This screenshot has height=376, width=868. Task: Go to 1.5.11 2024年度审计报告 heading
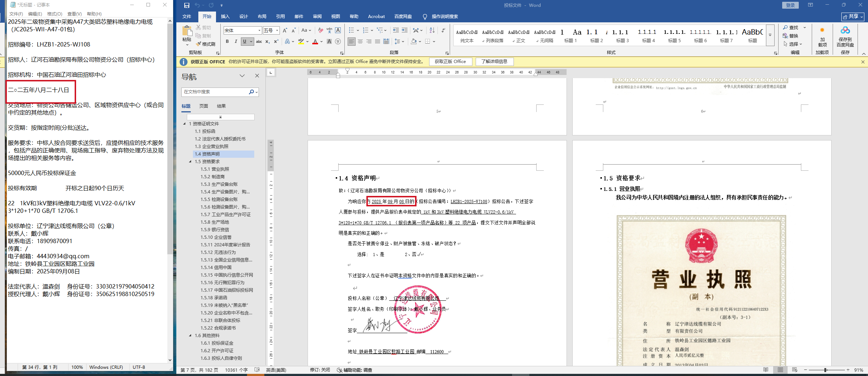[x=225, y=245]
